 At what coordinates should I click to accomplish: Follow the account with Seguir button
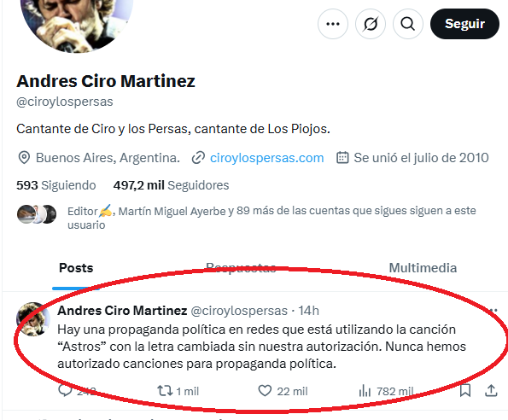click(x=464, y=24)
